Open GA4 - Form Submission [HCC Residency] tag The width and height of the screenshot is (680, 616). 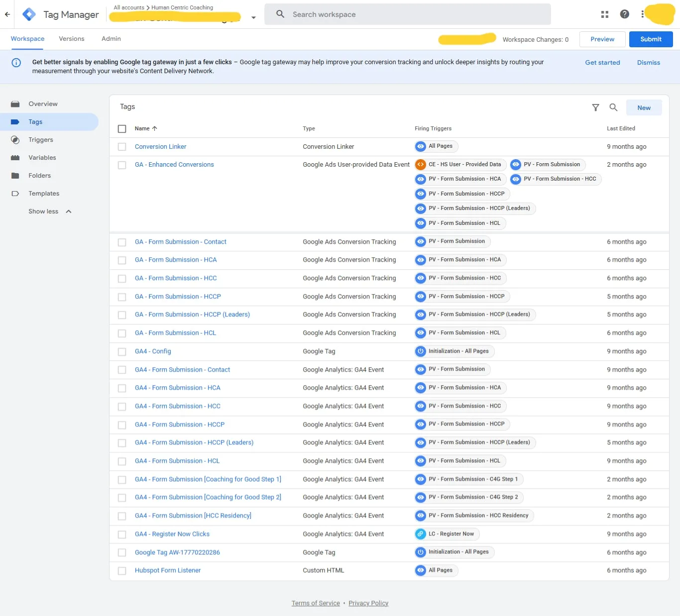pos(193,516)
